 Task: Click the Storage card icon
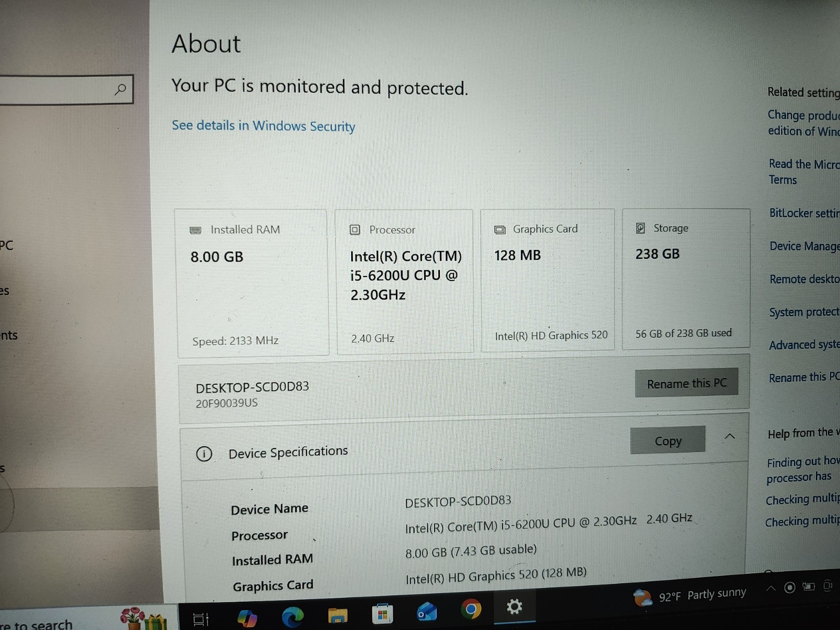click(x=640, y=228)
